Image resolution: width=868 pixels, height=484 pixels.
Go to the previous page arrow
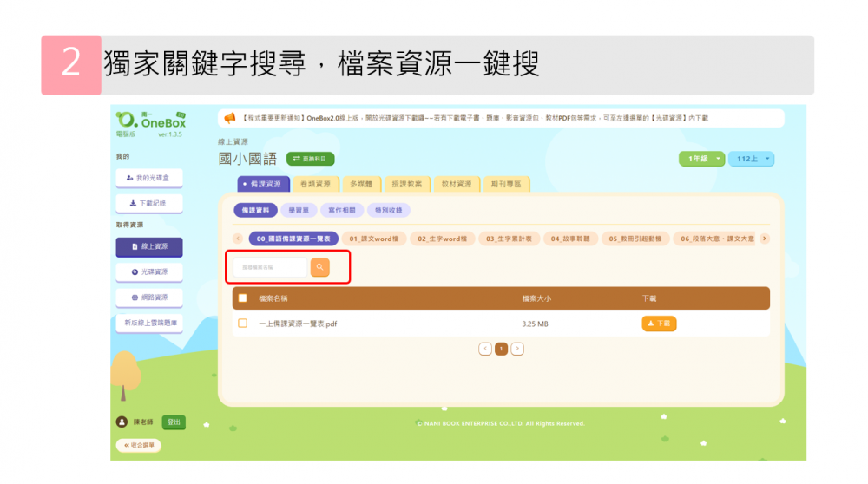(x=485, y=349)
